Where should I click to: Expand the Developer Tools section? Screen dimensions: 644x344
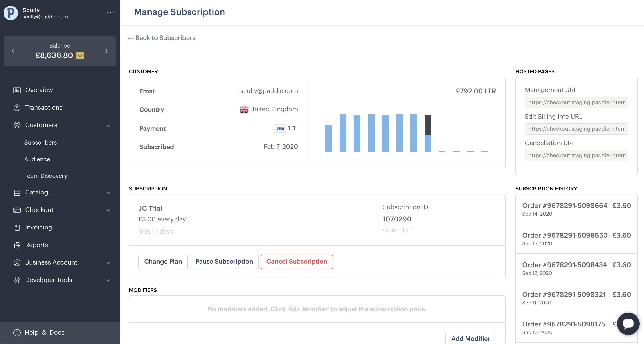(108, 280)
